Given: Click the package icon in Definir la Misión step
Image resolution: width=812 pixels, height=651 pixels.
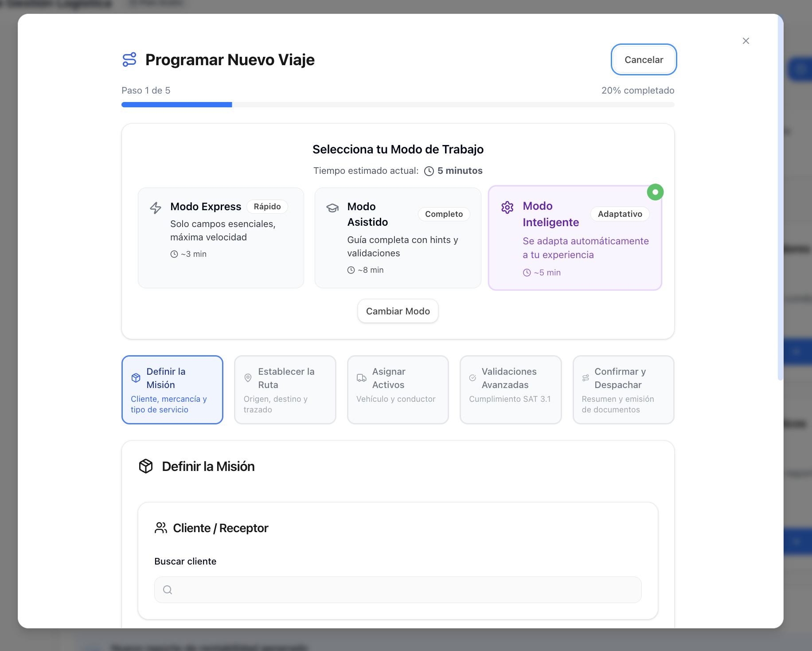Looking at the screenshot, I should (x=136, y=378).
